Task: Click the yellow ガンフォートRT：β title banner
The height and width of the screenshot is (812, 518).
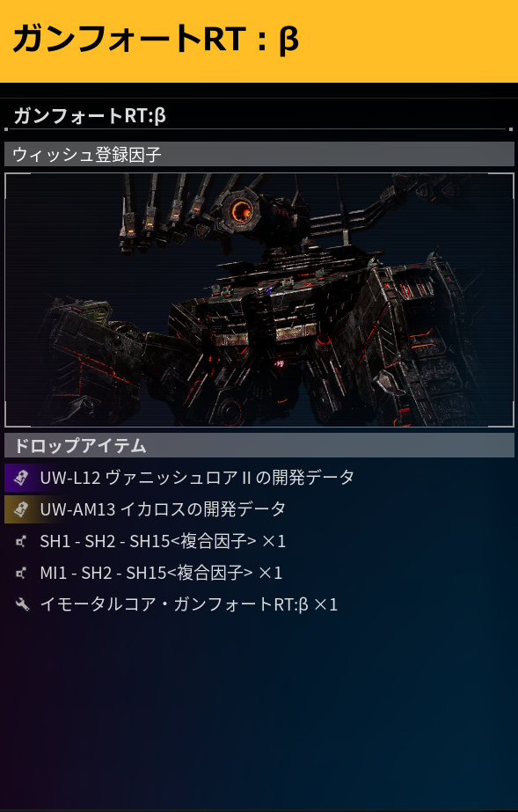Action: (x=259, y=41)
